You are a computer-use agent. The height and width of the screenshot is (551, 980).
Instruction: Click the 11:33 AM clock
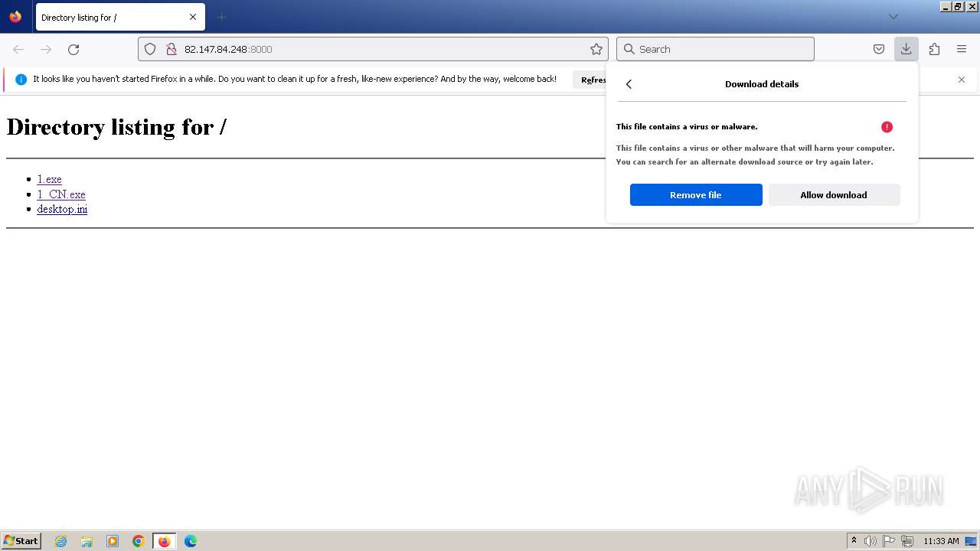[x=941, y=541]
